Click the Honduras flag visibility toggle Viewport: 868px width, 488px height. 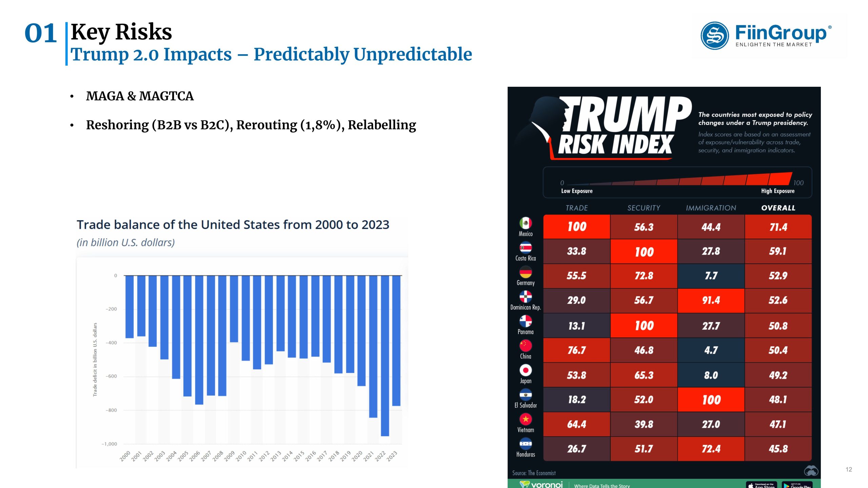[523, 448]
